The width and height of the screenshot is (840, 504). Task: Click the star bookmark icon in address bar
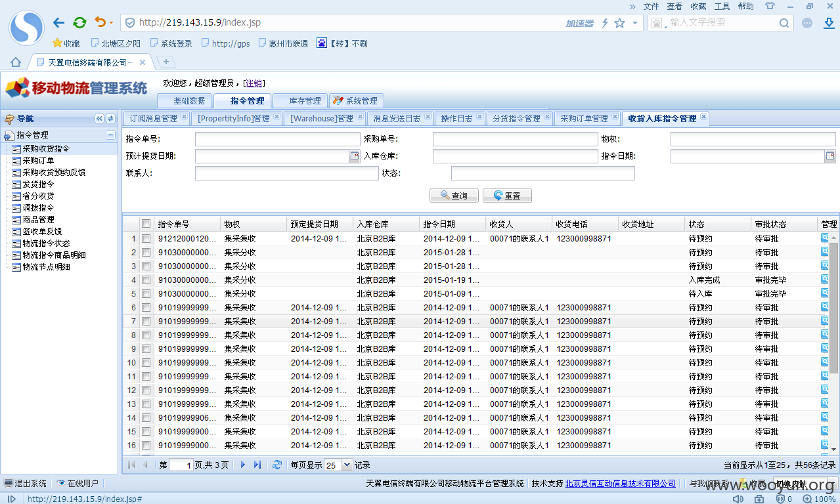click(619, 23)
